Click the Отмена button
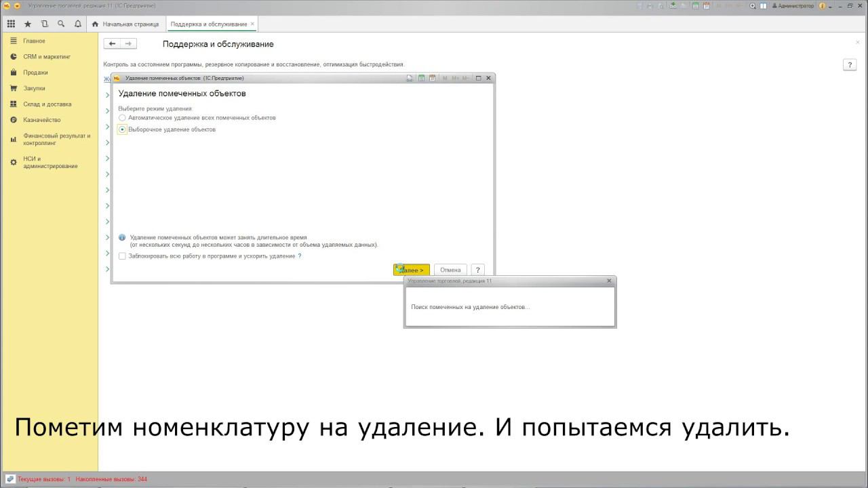The image size is (868, 488). click(x=450, y=270)
